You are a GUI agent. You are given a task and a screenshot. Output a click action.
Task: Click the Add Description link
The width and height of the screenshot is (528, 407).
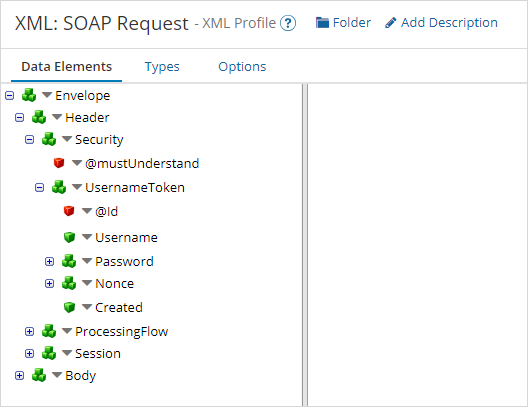[441, 23]
